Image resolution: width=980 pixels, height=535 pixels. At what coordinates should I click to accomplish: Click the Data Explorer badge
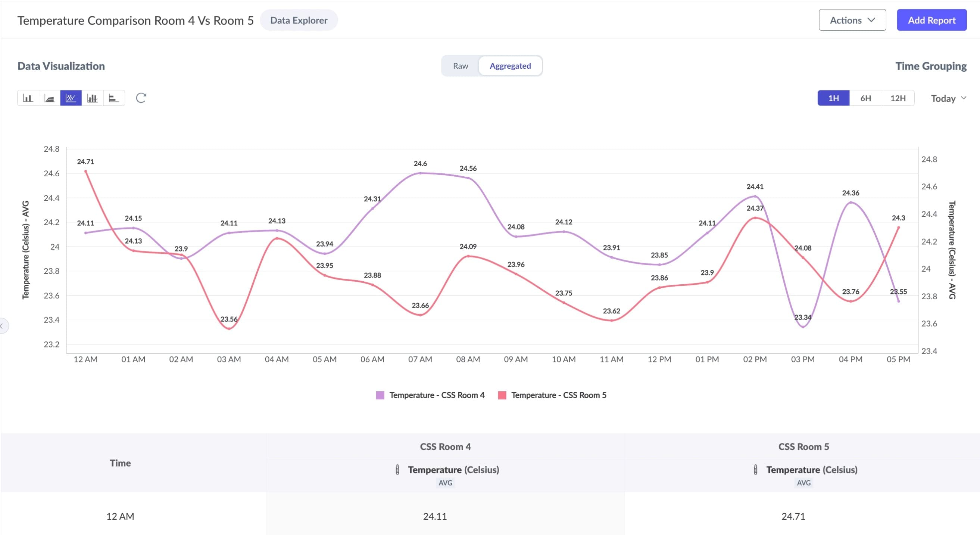tap(299, 20)
